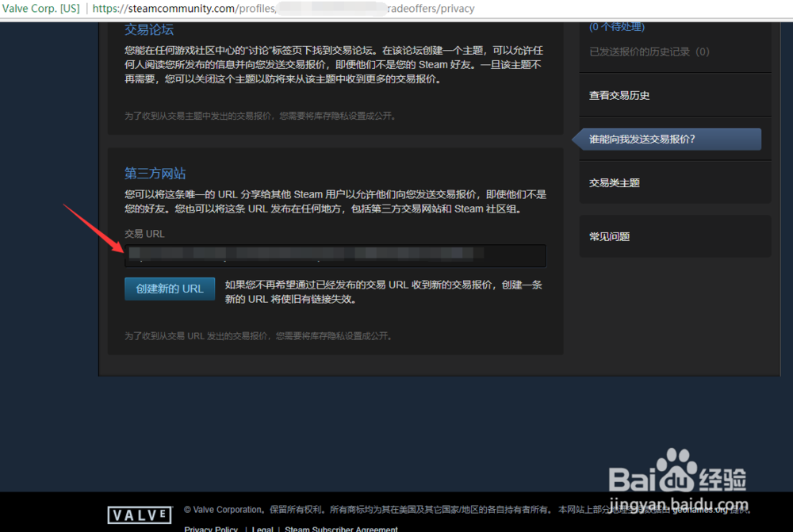Viewport: 793px width, 532px height.
Task: Open the Steam Subscriber Agreement link
Action: [341, 528]
